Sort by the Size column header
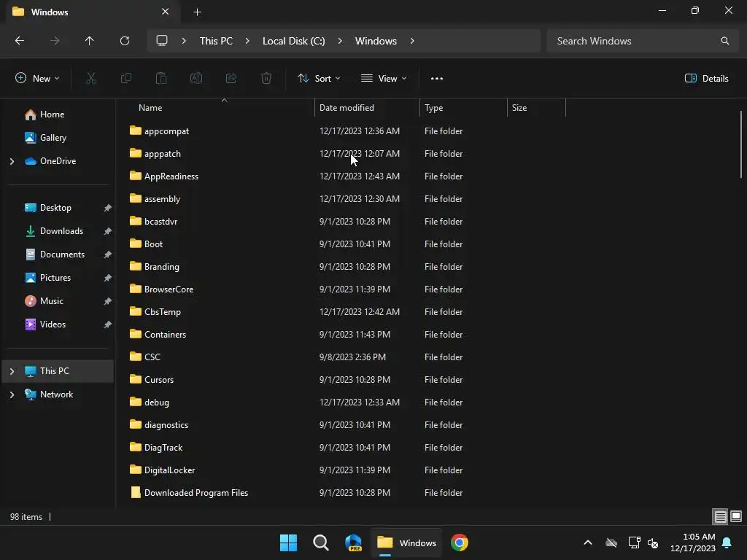747x560 pixels. tap(536, 108)
